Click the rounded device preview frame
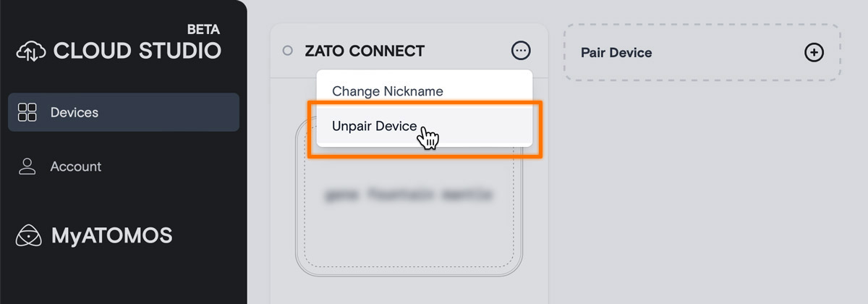The width and height of the screenshot is (868, 304). [409, 195]
